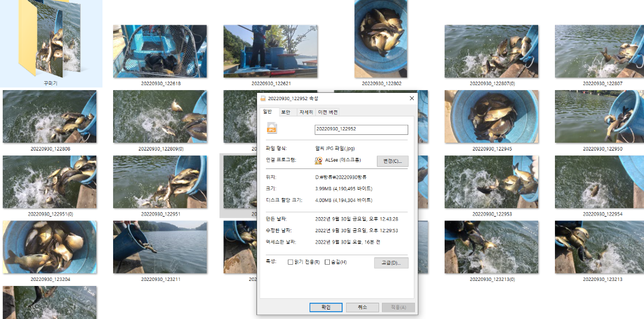
Task: Select thumbnail 20220930_123213
Action: pos(600,247)
